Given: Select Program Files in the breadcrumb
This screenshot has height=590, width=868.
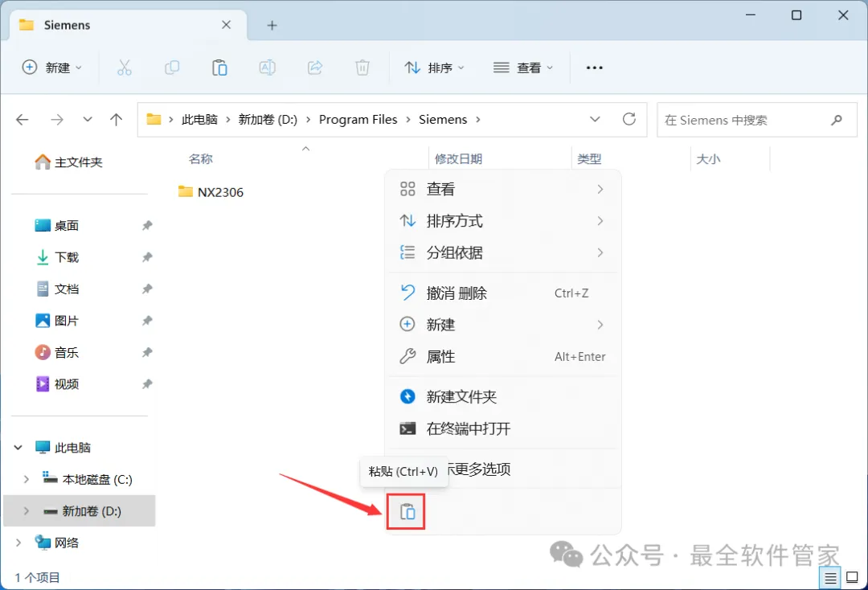Looking at the screenshot, I should tap(358, 120).
